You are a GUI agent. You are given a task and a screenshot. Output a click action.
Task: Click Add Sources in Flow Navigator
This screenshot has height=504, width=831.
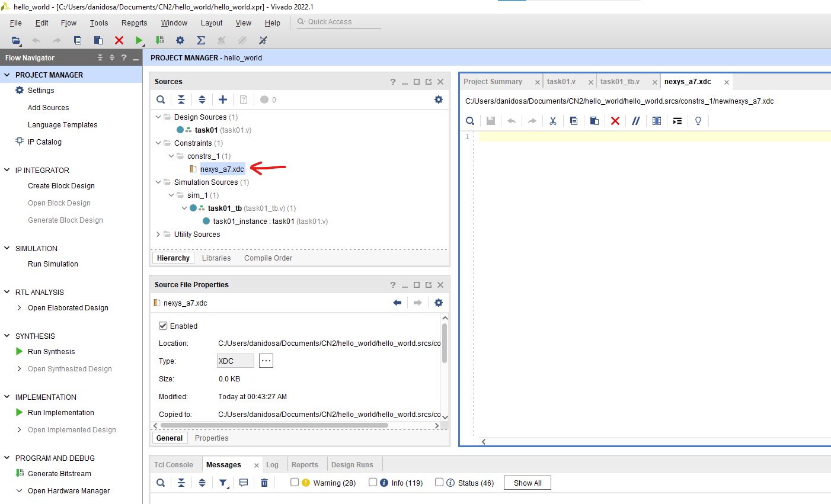48,107
